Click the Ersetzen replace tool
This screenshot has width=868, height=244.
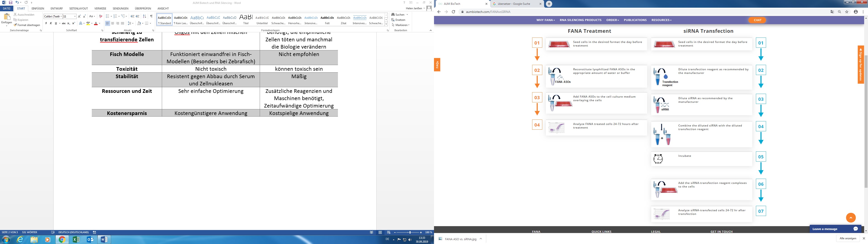[398, 20]
